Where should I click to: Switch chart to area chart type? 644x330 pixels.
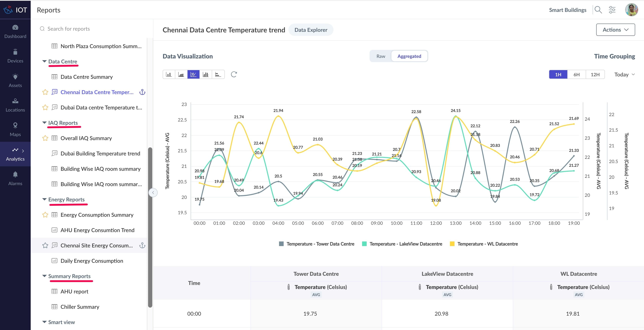(x=181, y=74)
